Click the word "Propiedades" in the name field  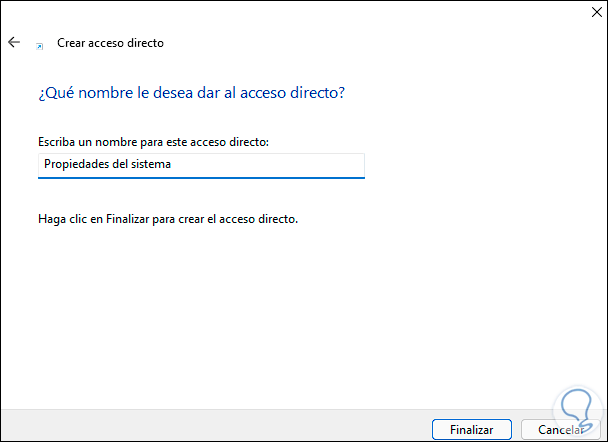click(x=74, y=165)
